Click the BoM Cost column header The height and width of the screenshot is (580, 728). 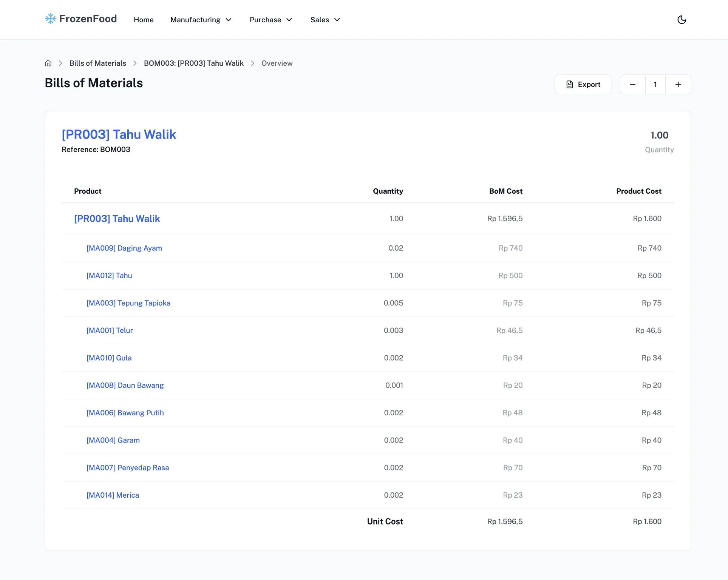[x=506, y=191]
